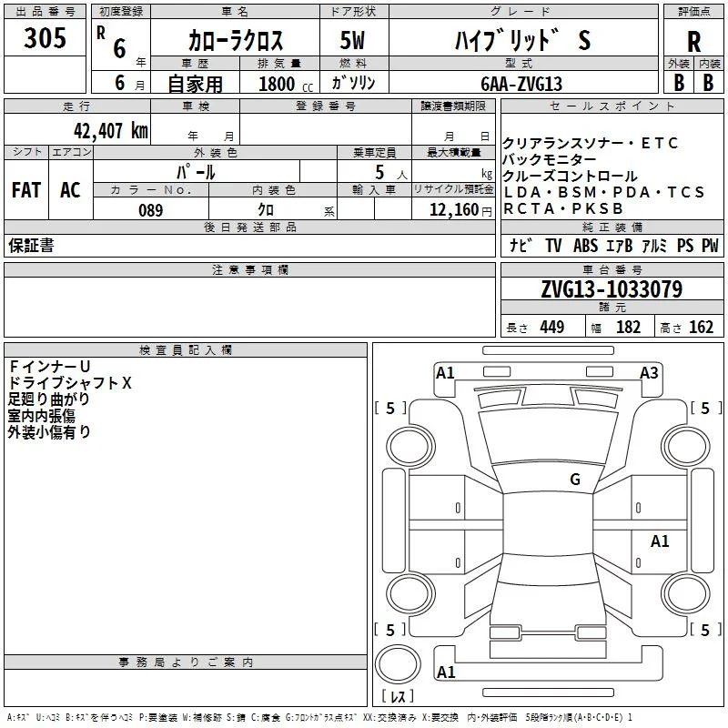Click inspector note 室内内張傷

41,416
